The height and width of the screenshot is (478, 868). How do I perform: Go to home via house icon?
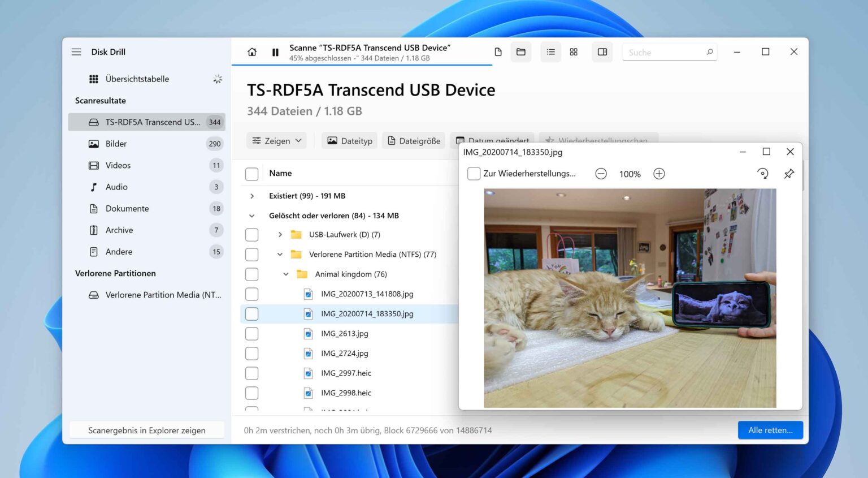click(252, 52)
